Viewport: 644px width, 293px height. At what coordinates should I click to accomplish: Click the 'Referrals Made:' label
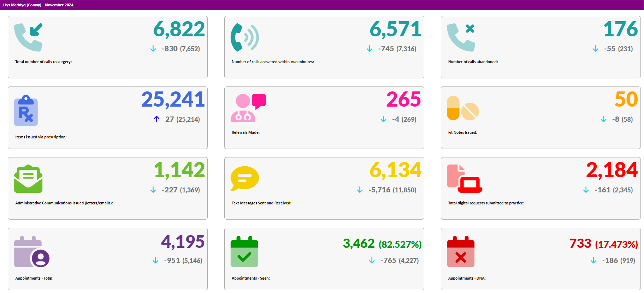246,132
